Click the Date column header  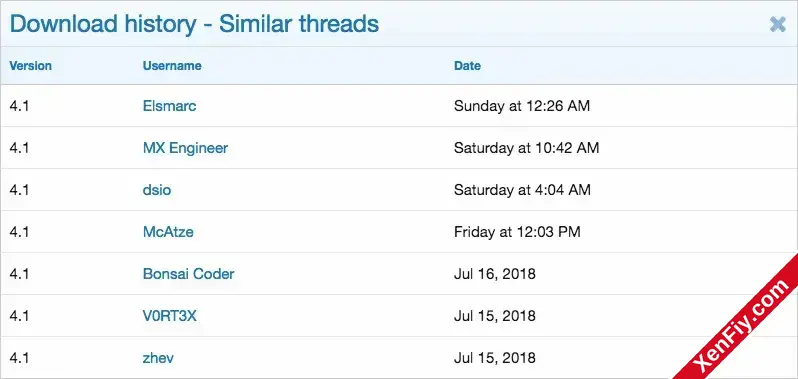467,66
